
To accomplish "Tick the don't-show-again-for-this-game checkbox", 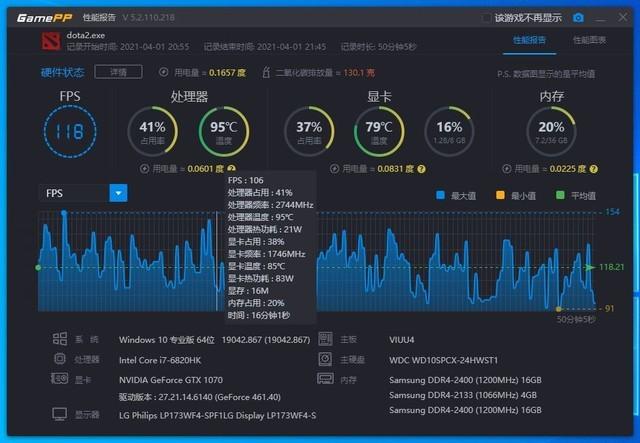I will tap(486, 18).
